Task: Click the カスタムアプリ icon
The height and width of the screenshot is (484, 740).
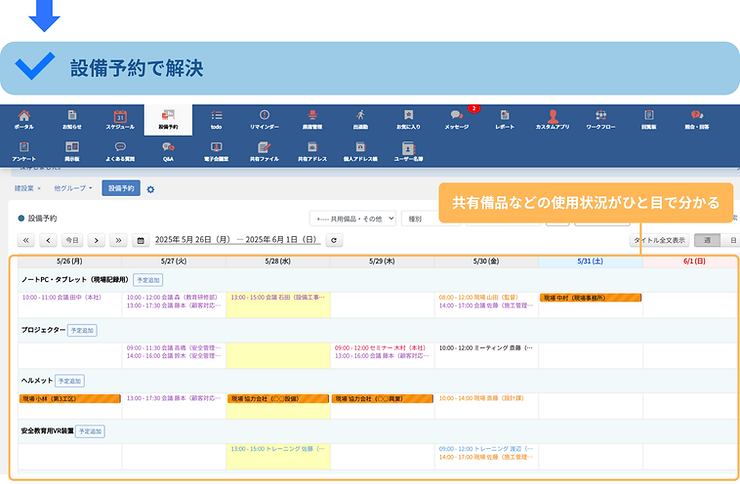Action: tap(552, 120)
